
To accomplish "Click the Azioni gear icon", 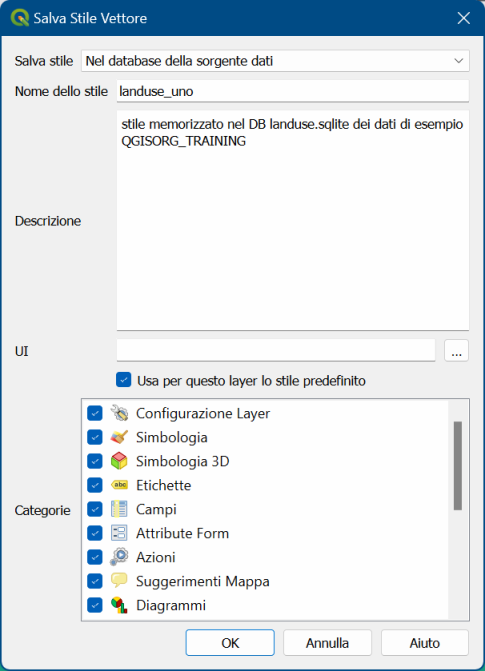I will pos(119,557).
